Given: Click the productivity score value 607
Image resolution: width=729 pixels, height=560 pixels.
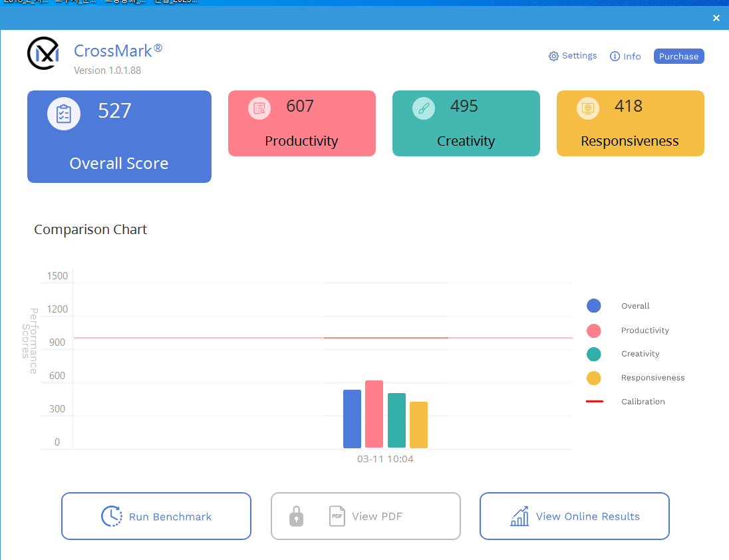Looking at the screenshot, I should (x=300, y=106).
